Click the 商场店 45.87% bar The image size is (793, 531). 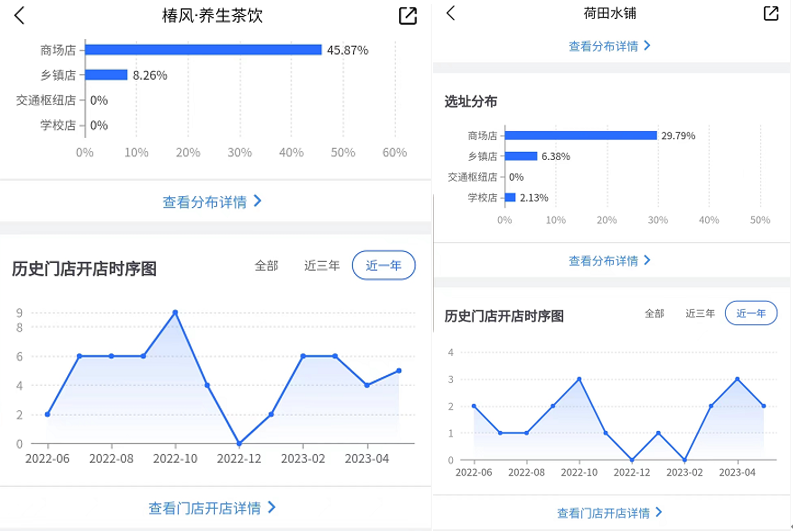203,50
